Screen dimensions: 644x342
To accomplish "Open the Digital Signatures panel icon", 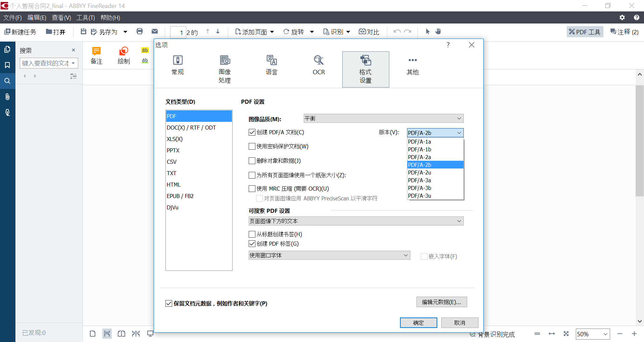I will (x=7, y=112).
